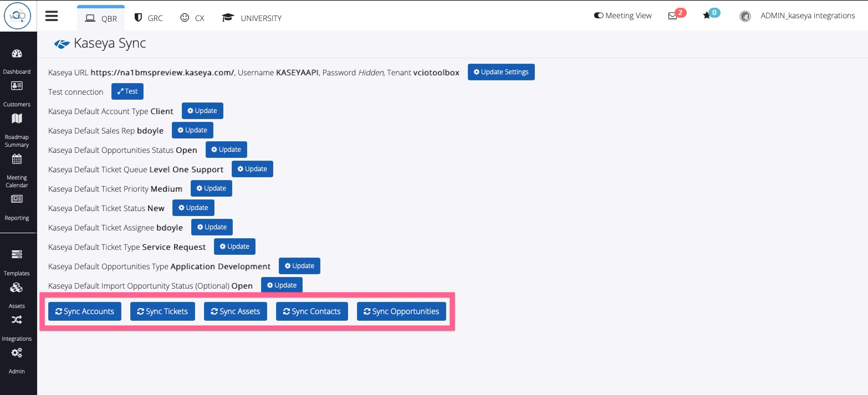Click the Application Development value
Screen dimensions: 868x395
click(221, 266)
